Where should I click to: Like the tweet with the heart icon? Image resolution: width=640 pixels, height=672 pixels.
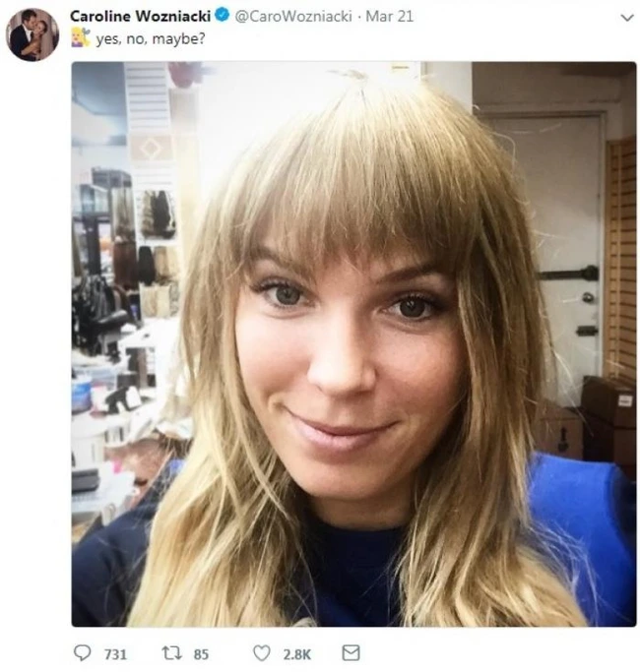[x=262, y=653]
